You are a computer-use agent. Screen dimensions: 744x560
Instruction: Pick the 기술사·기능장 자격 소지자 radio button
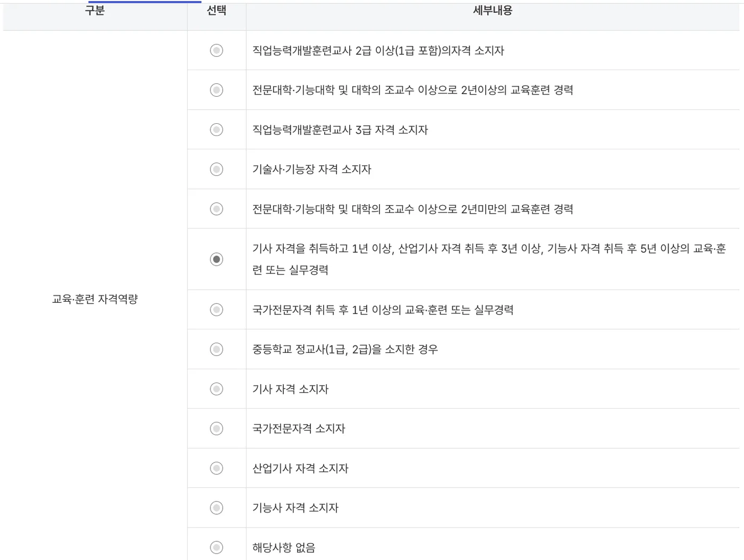point(216,169)
